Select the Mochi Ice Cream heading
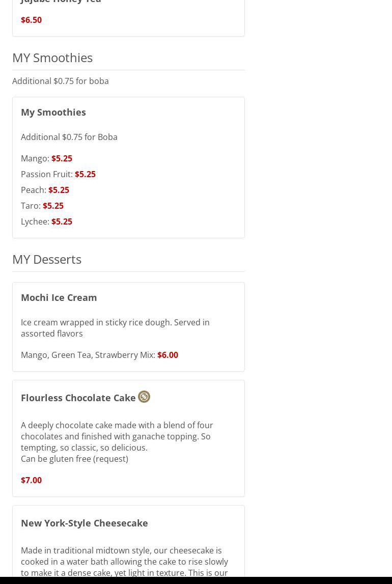 pyautogui.click(x=59, y=297)
